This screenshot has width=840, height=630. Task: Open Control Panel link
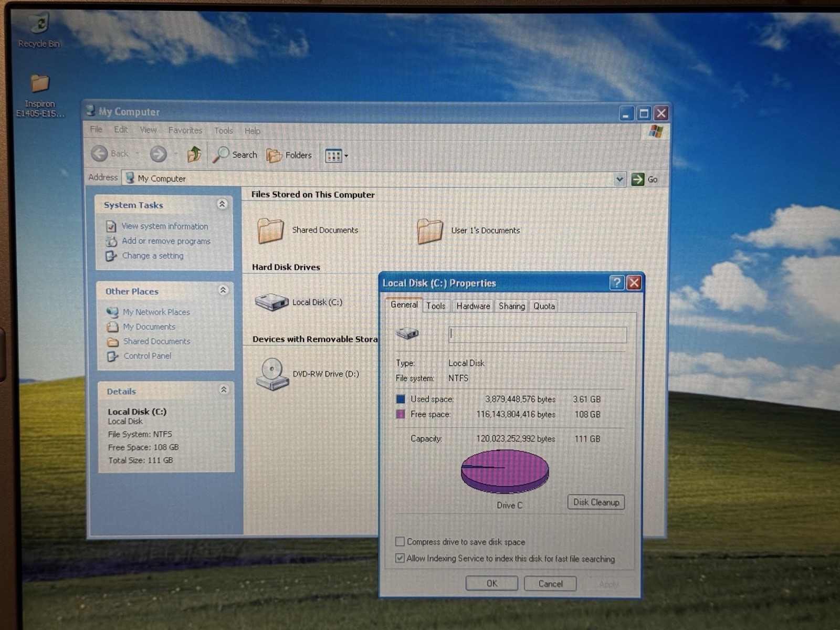148,356
